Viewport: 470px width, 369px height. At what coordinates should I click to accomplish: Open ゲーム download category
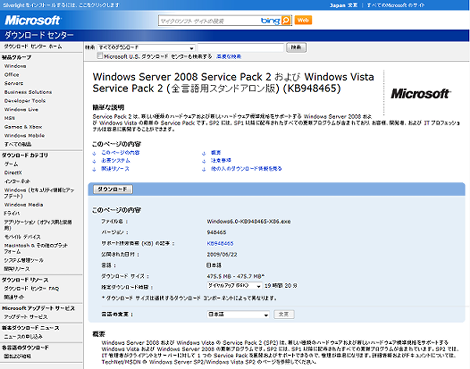coord(11,164)
